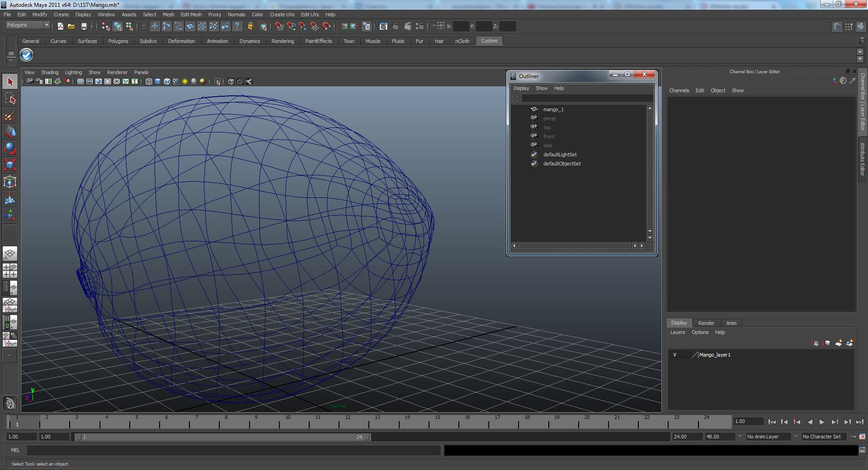The height and width of the screenshot is (470, 868).
Task: Go to end of playback range
Action: [859, 422]
